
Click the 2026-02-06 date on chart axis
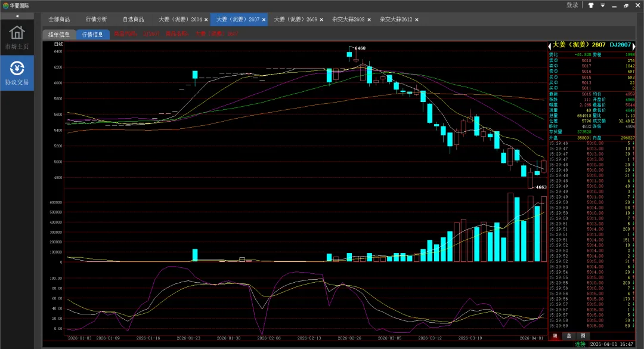point(268,338)
